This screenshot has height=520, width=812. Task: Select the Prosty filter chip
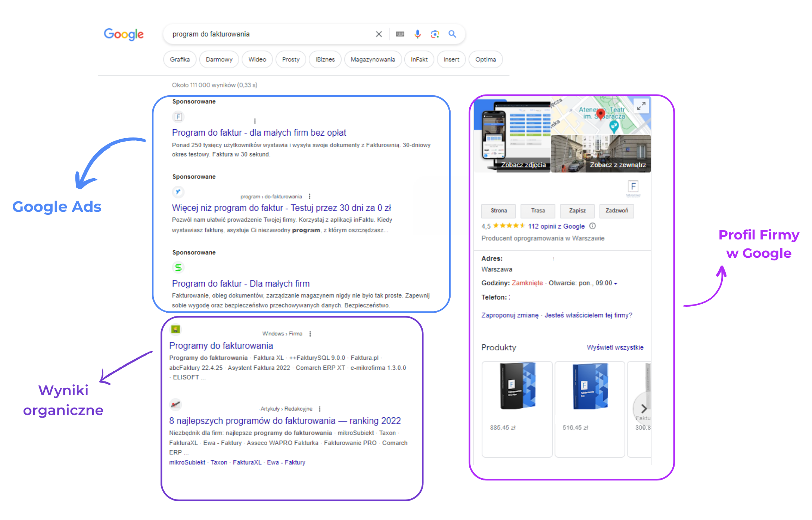pos(291,59)
